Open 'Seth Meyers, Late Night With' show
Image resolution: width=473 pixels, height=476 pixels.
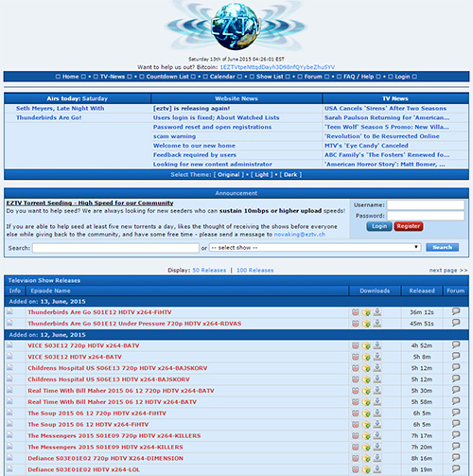61,108
